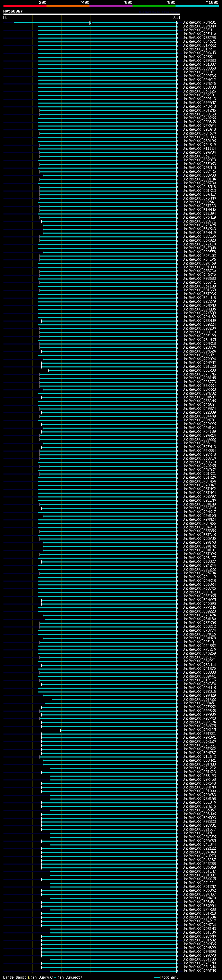
Task: Select the UniRef100_Q5K120 label
Action: point(199,741)
